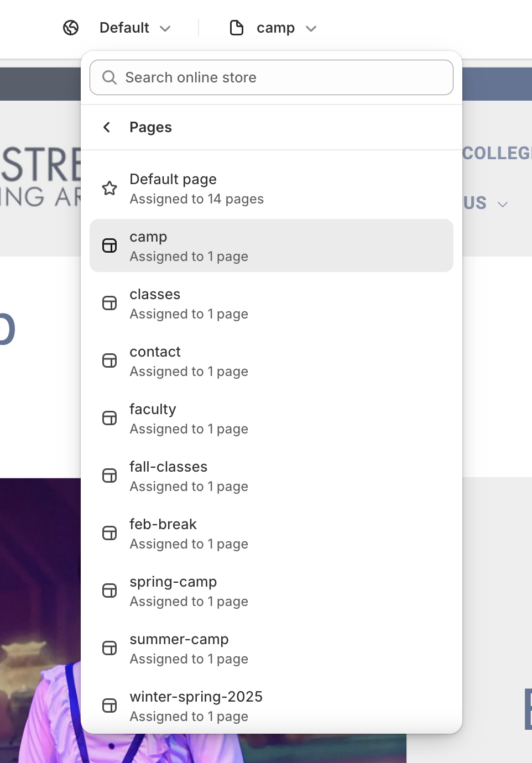Click the magnifying glass in the search bar
This screenshot has height=763, width=532.
click(x=109, y=78)
